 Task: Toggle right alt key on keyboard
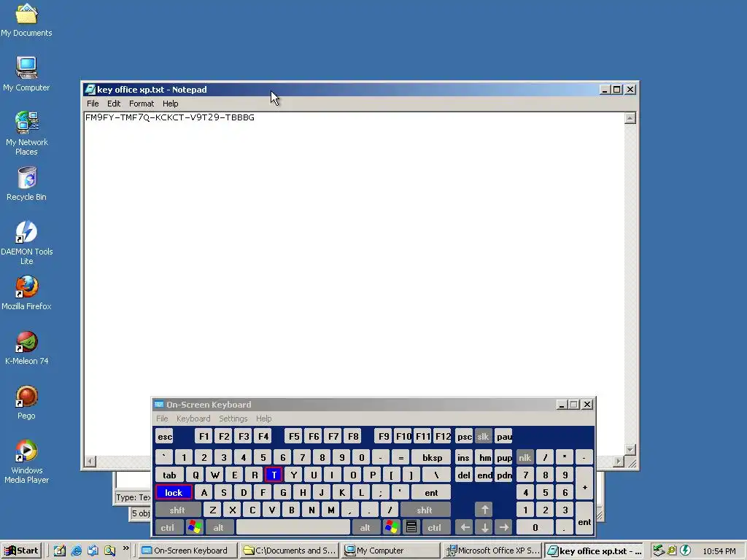365,527
